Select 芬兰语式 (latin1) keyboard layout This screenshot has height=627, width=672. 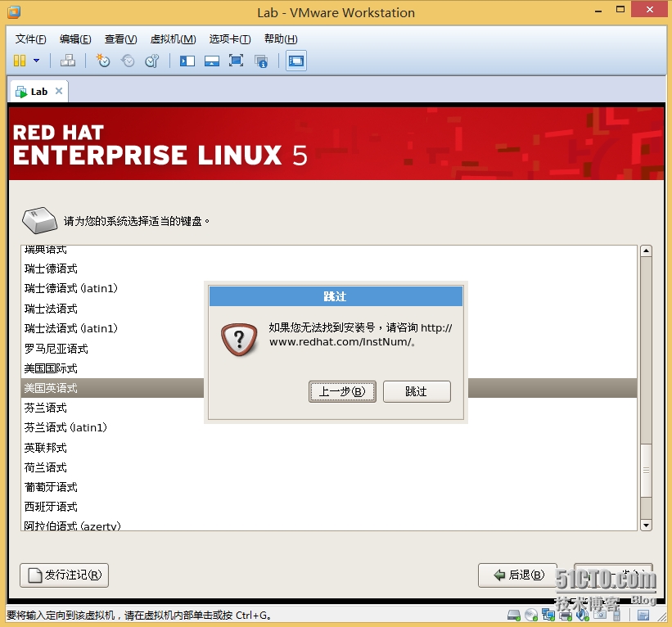(329, 427)
